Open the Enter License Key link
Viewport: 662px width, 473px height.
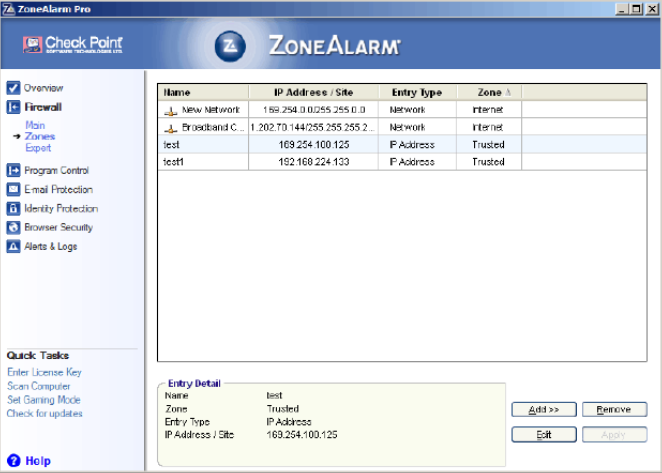tap(44, 372)
